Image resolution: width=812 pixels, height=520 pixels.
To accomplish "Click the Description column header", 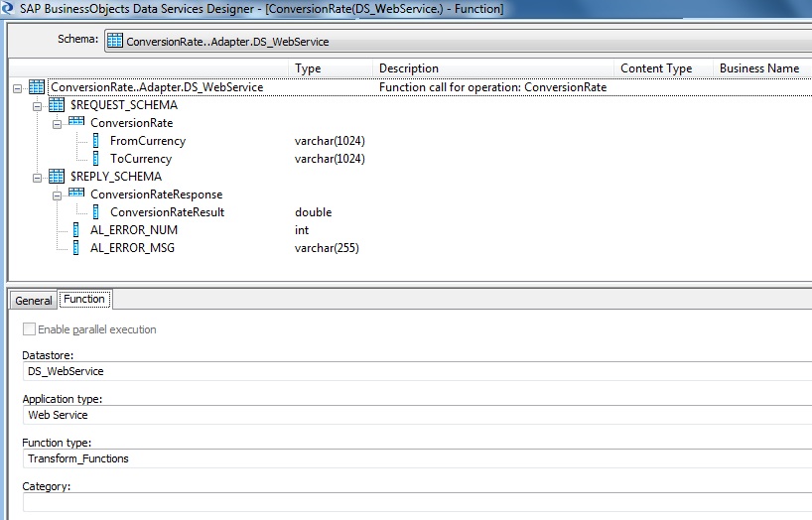I will (493, 68).
